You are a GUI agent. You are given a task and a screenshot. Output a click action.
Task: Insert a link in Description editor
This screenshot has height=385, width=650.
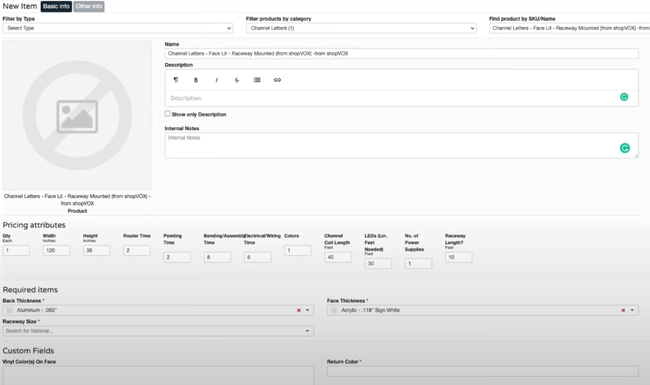click(x=277, y=80)
